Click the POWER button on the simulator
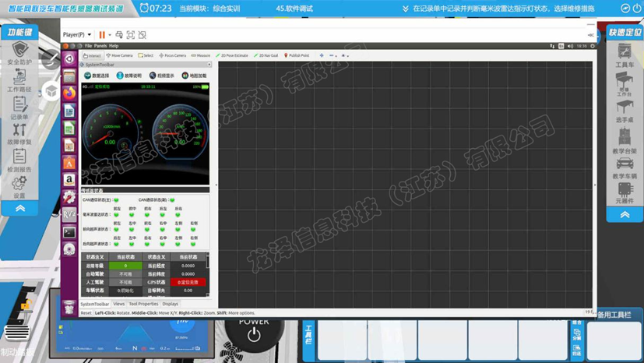Image resolution: width=644 pixels, height=363 pixels. coord(254,335)
